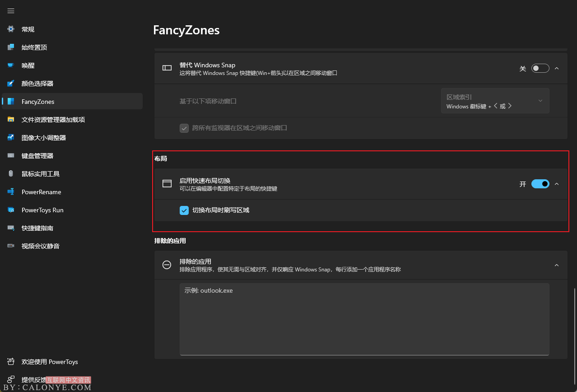Open 欢迎使用 PowerToys
This screenshot has height=392, width=577.
pyautogui.click(x=72, y=361)
